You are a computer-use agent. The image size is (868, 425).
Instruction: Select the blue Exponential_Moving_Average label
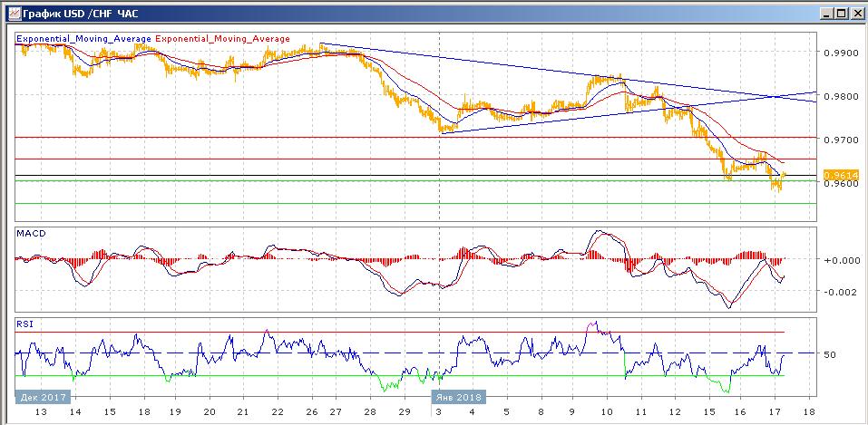click(84, 39)
